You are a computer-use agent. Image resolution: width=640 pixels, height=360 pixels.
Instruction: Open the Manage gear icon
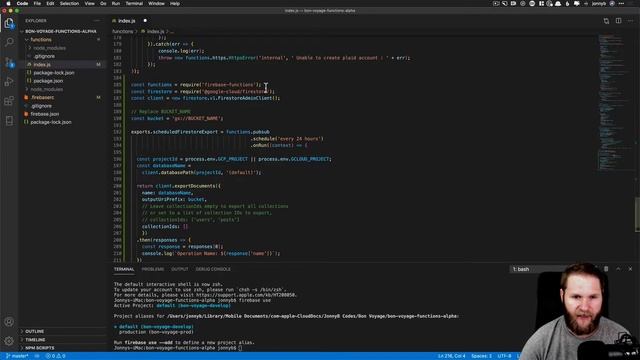click(x=9, y=341)
